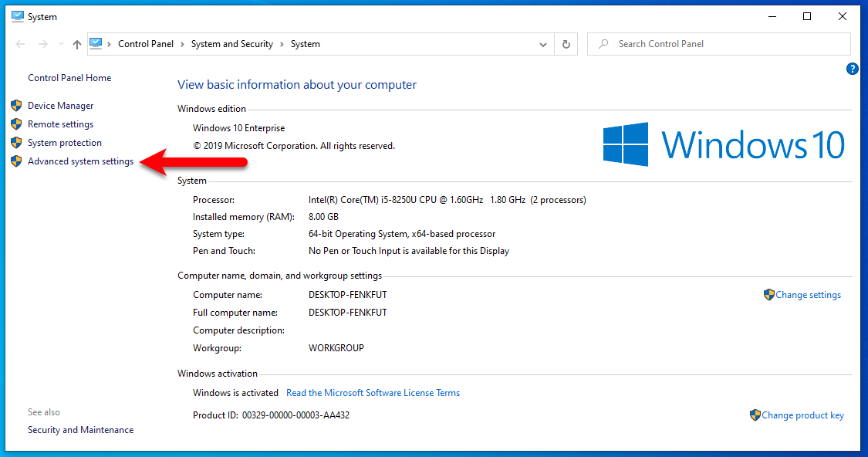Open the address bar history dropdown
This screenshot has width=868, height=457.
(543, 44)
